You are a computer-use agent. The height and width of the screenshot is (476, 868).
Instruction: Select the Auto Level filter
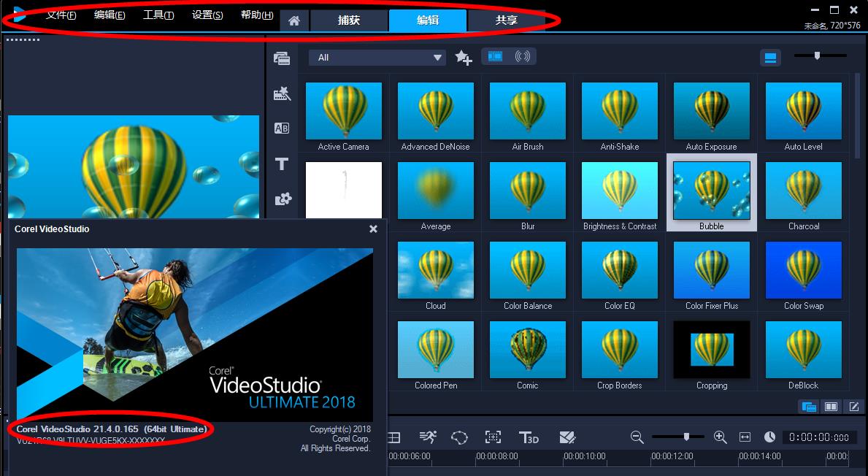(803, 111)
